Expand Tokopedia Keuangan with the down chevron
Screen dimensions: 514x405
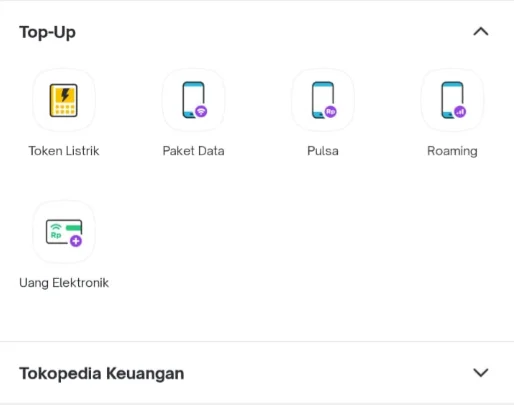(x=481, y=373)
